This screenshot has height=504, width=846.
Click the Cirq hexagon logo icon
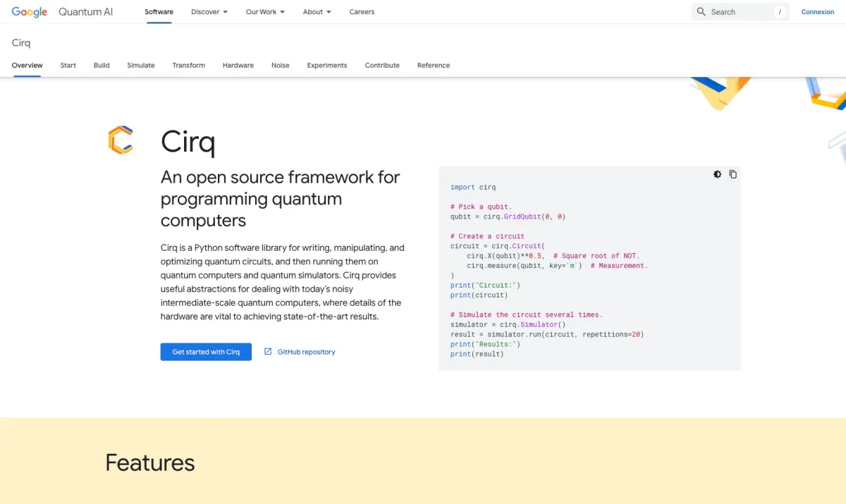coord(120,140)
